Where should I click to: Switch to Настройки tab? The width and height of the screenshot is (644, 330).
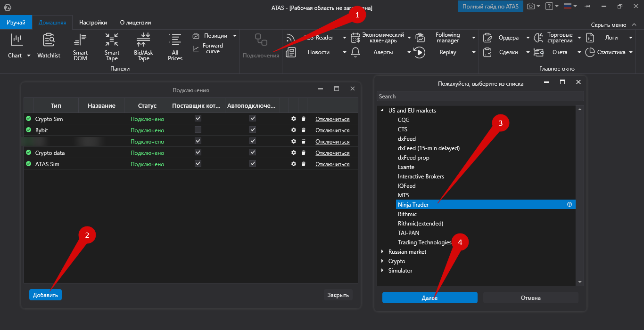(x=93, y=23)
